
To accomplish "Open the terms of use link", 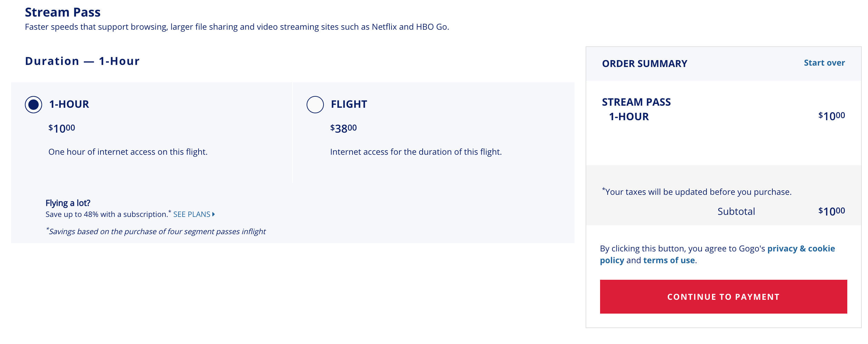I will tap(669, 260).
